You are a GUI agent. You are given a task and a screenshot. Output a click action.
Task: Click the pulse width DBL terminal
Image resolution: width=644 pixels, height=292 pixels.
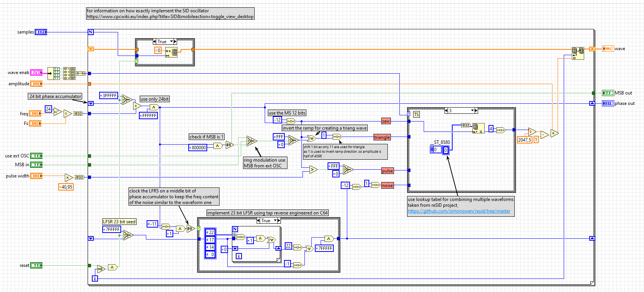(36, 176)
